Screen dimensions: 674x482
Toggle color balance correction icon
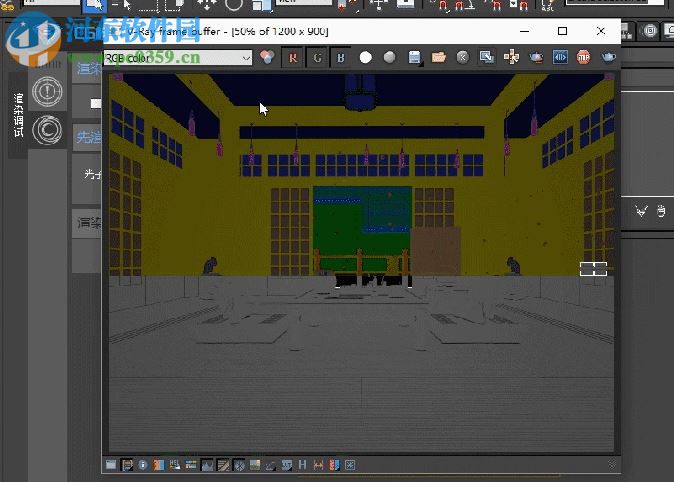(x=191, y=465)
